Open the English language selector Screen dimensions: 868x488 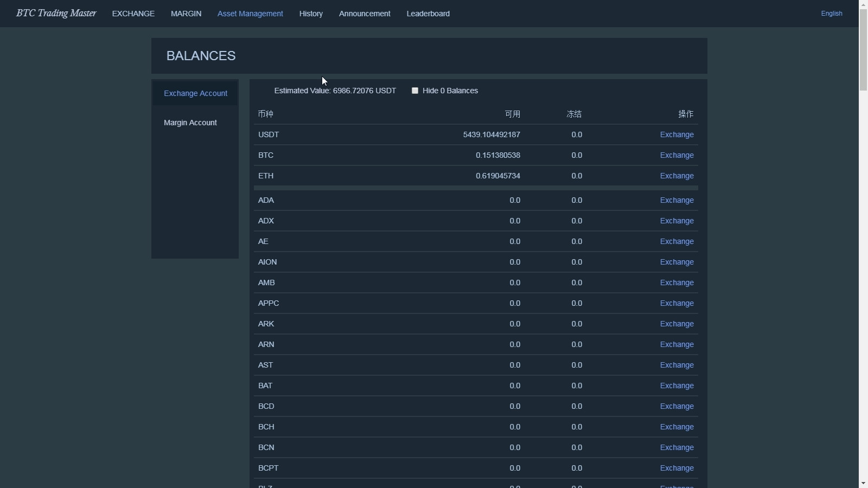tap(831, 14)
